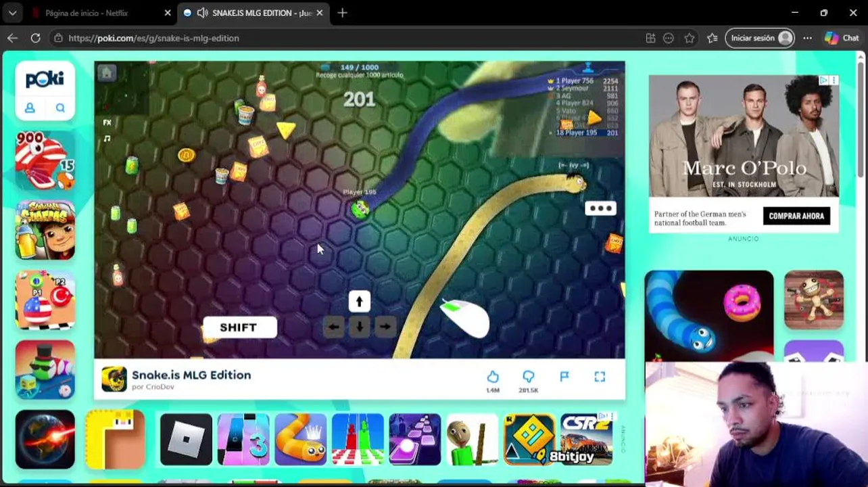
Task: Dislike the game with thumbs-down icon
Action: (528, 377)
